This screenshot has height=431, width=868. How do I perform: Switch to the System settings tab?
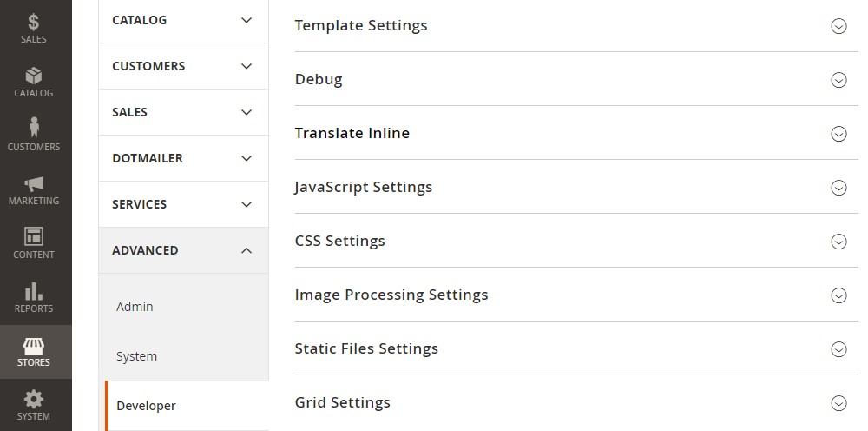pos(137,356)
